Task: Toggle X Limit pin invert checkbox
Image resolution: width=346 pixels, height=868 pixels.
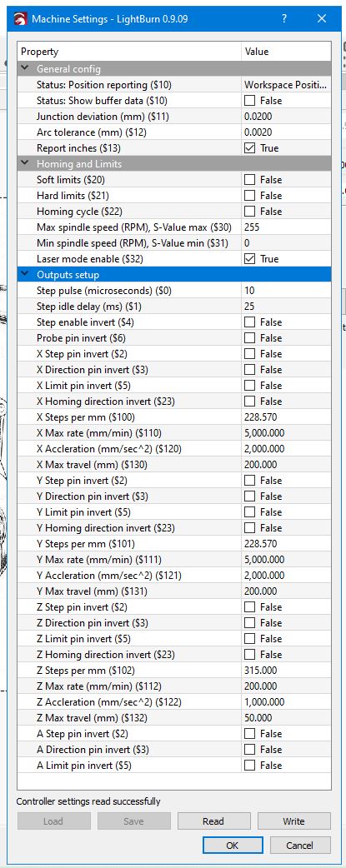Action: [249, 386]
